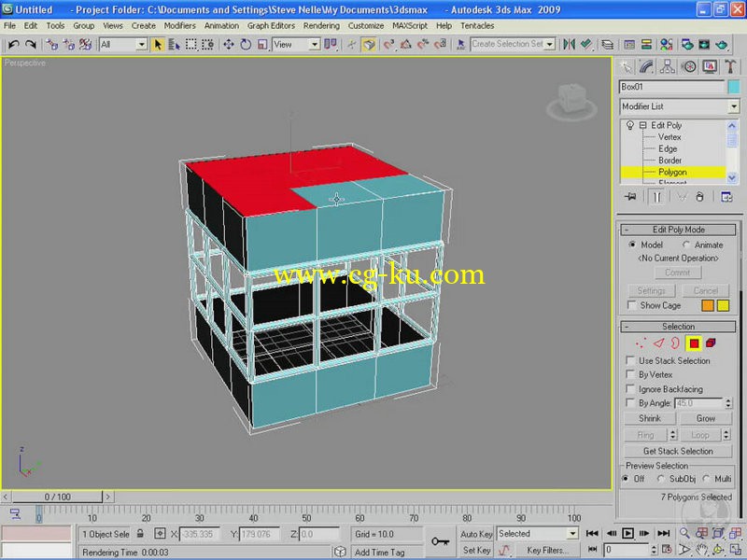Toggle the Snaps tool in toolbar

click(388, 45)
